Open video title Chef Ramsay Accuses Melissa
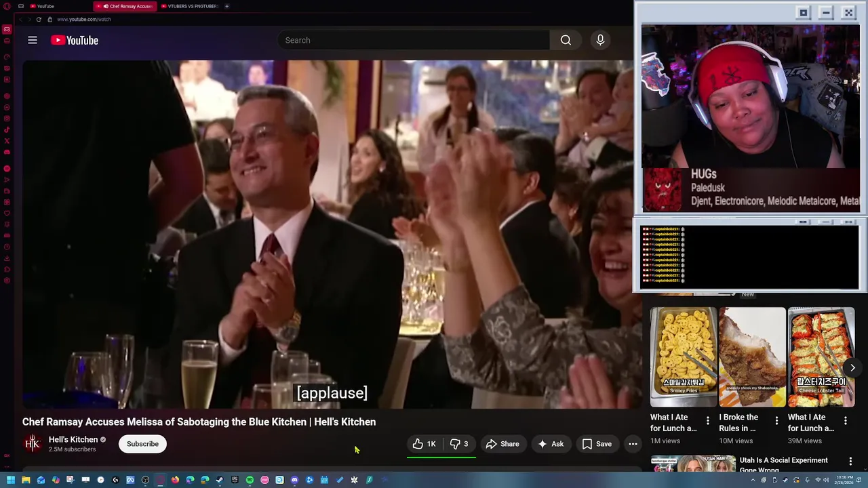The height and width of the screenshot is (488, 868). 199,422
